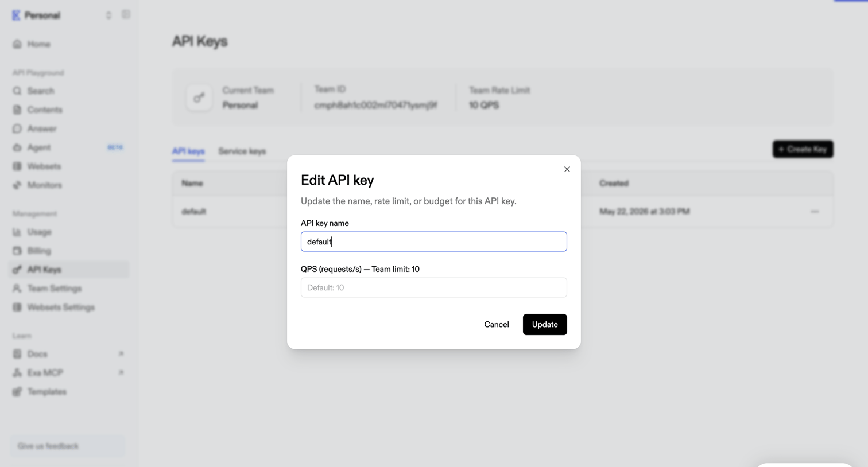Click the Agent robot icon

coord(17,147)
